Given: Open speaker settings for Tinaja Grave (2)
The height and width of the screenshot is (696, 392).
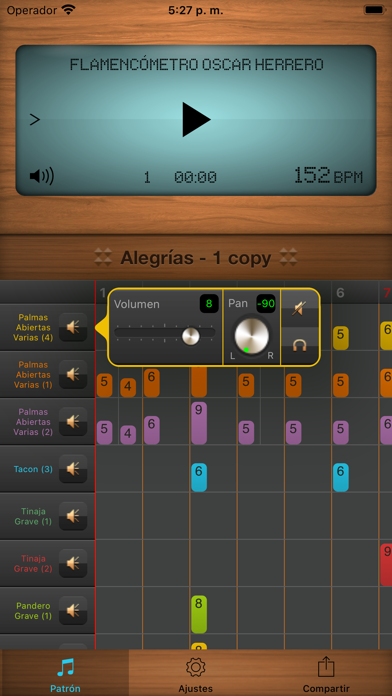Looking at the screenshot, I should [73, 563].
